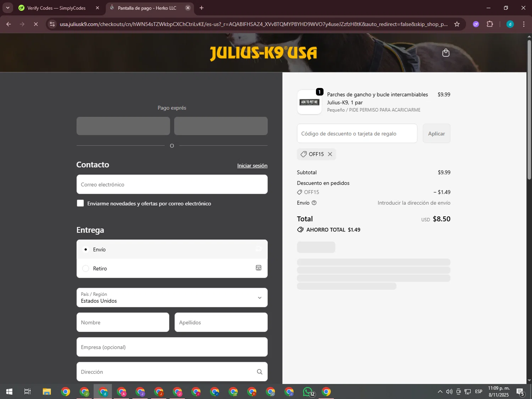Click the browser address bar URL
The width and height of the screenshot is (532, 399).
[x=254, y=24]
